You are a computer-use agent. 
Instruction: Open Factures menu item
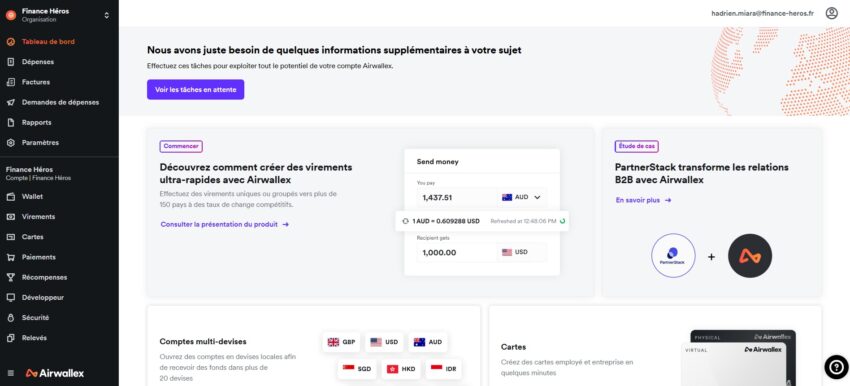[36, 82]
